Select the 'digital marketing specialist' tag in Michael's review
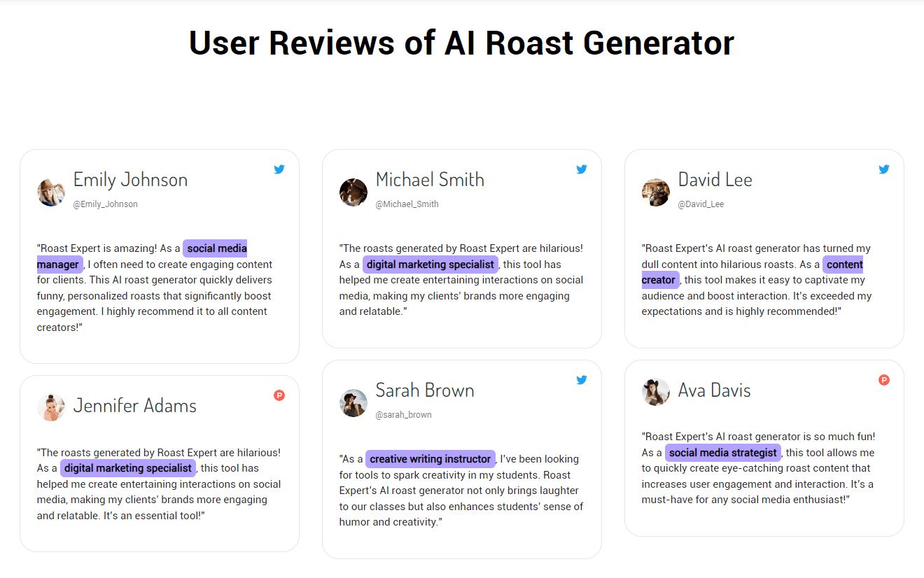 (430, 264)
